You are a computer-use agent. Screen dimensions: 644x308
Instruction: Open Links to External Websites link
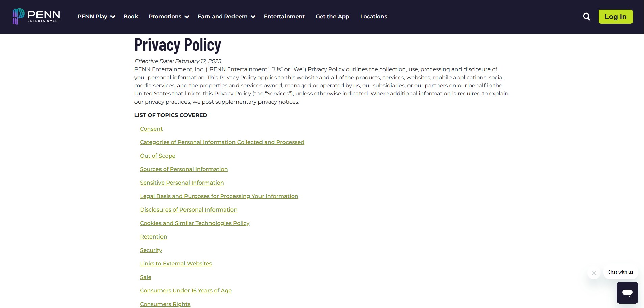[x=176, y=264]
